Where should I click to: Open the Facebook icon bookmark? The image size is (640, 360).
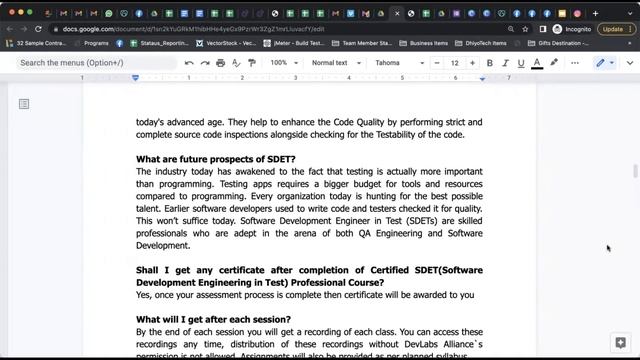click(x=120, y=43)
